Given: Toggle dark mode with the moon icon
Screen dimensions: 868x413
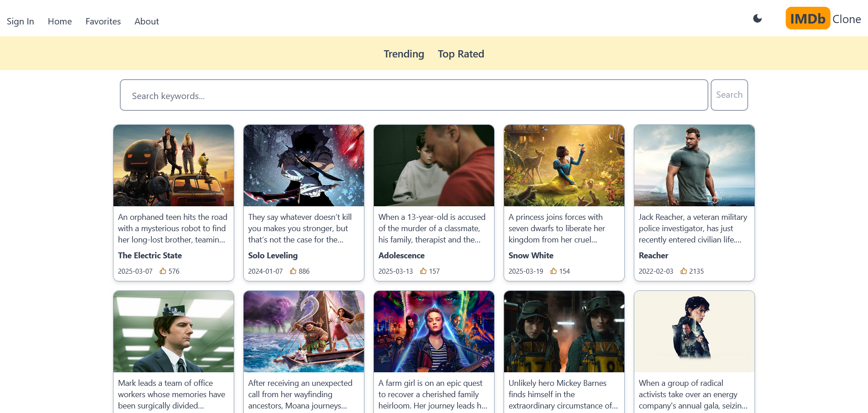Looking at the screenshot, I should (758, 19).
